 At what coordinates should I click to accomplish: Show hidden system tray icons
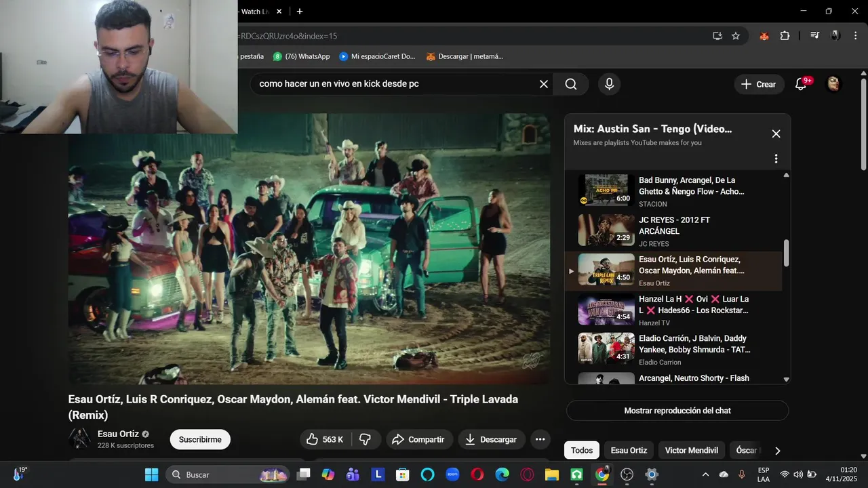pyautogui.click(x=705, y=474)
